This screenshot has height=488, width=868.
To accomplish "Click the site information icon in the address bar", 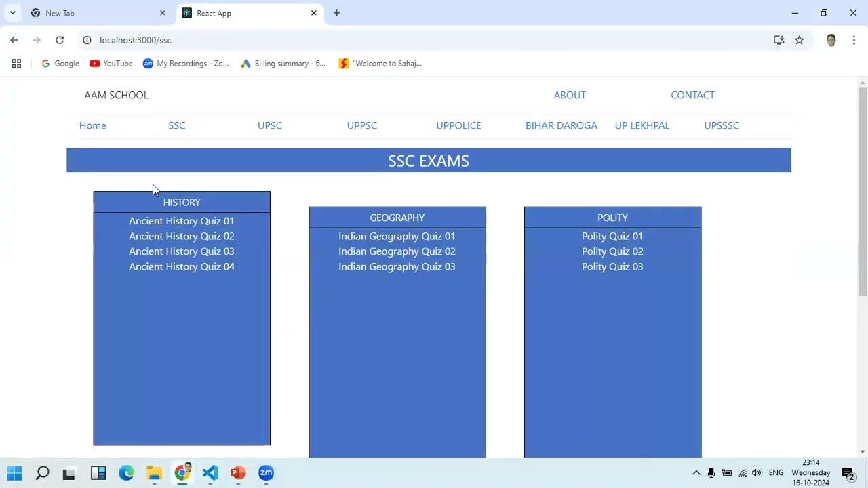I will [x=87, y=40].
